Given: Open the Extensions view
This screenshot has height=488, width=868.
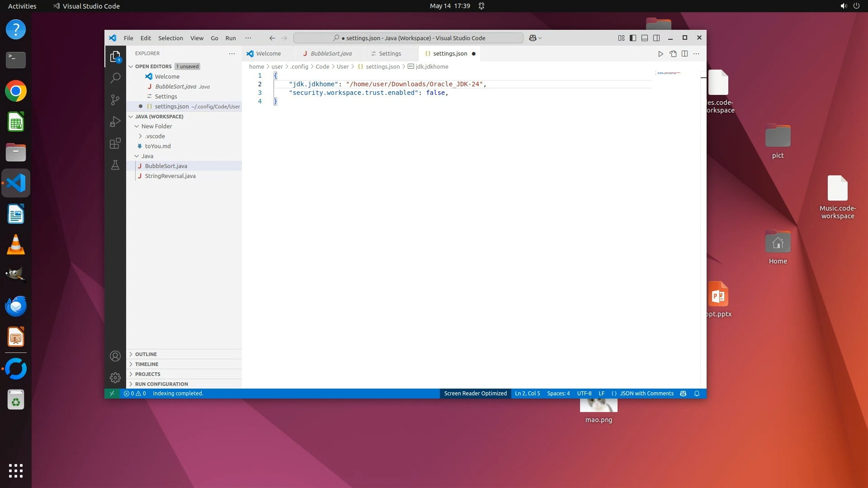Looking at the screenshot, I should [x=115, y=143].
